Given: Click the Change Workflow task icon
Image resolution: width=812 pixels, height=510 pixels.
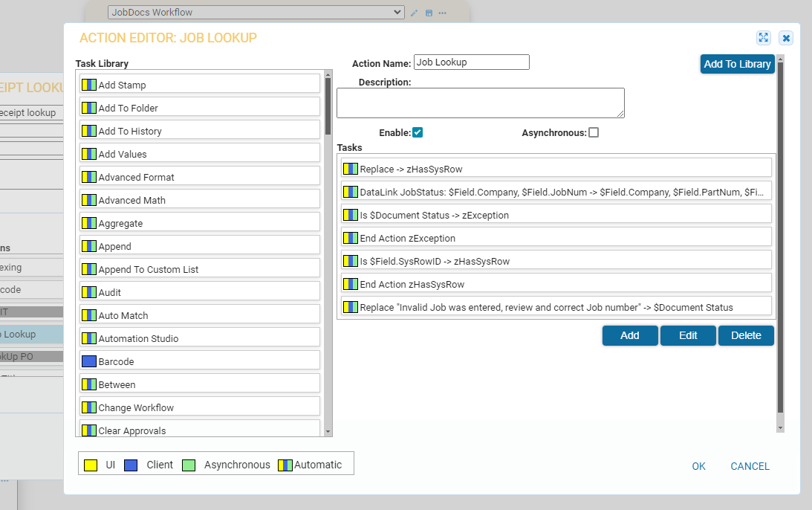Looking at the screenshot, I should (89, 407).
